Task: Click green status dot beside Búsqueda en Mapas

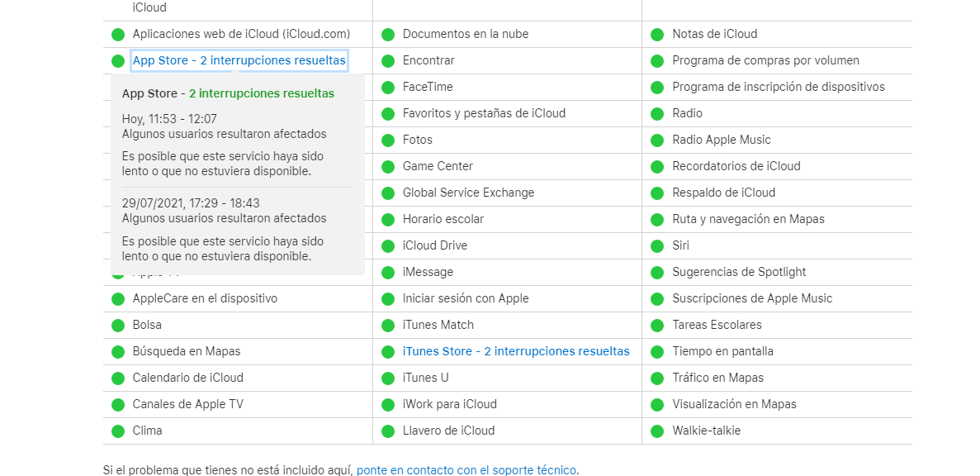Action: pyautogui.click(x=118, y=351)
